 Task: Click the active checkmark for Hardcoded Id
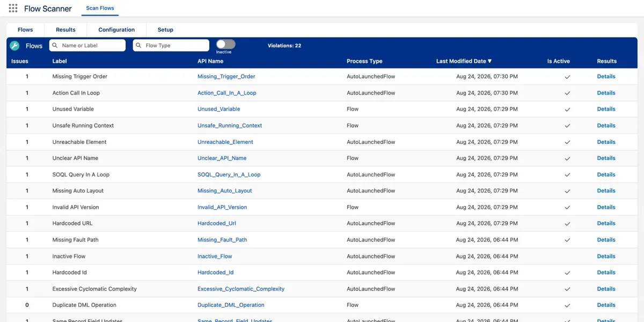[x=567, y=273]
